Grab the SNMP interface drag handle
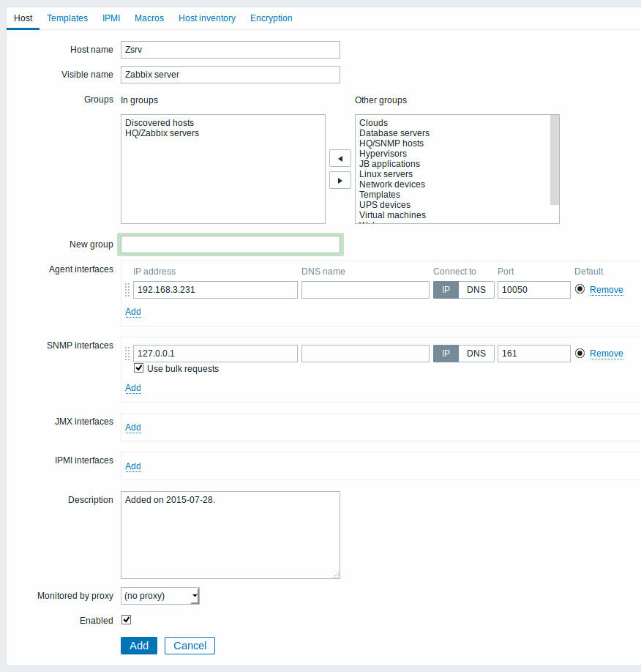This screenshot has height=672, width=641. tap(127, 354)
